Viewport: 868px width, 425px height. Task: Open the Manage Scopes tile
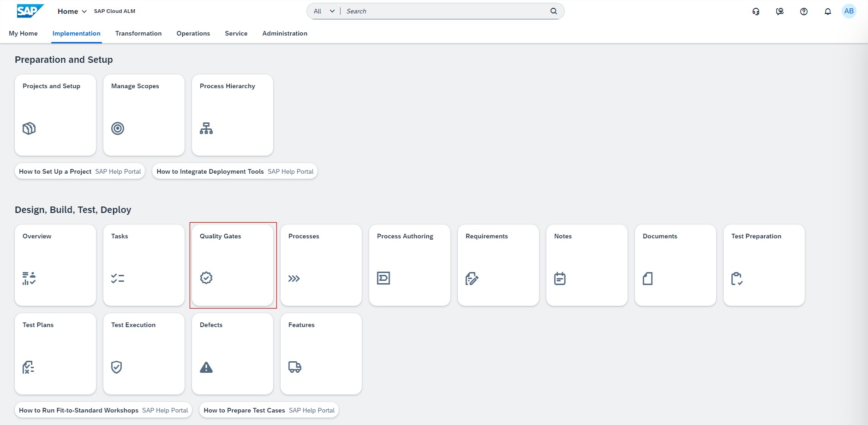pos(144,115)
